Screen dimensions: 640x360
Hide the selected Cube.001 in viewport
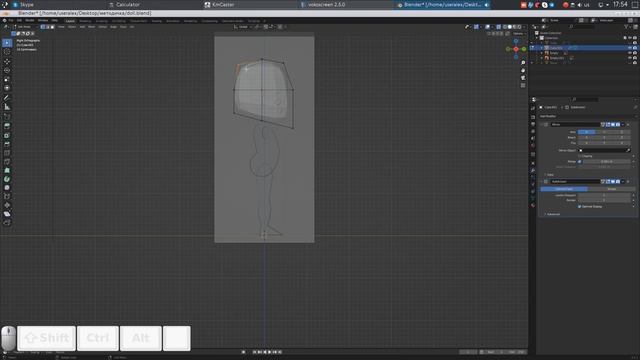pos(630,48)
